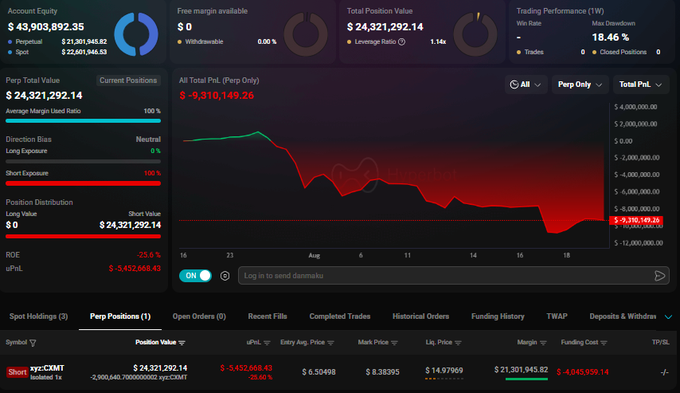
Task: Click All Total PnL $ -9,310,149.26 value
Action: click(217, 95)
